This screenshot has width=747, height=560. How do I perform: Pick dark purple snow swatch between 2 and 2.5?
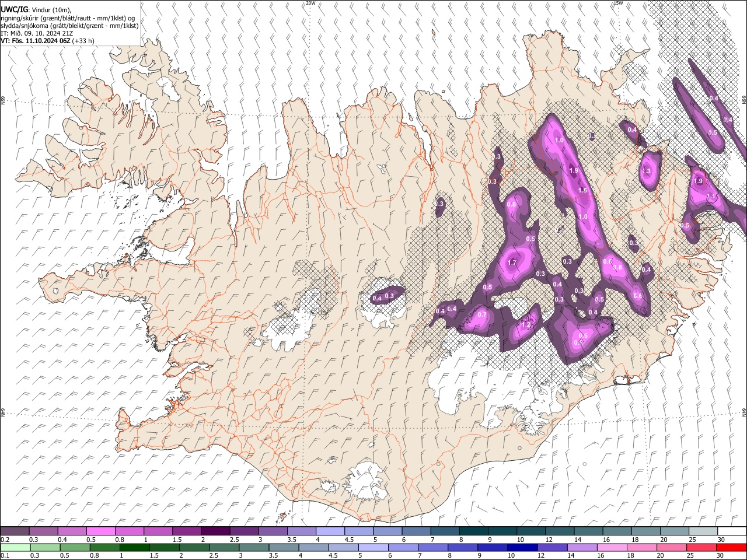tap(215, 531)
